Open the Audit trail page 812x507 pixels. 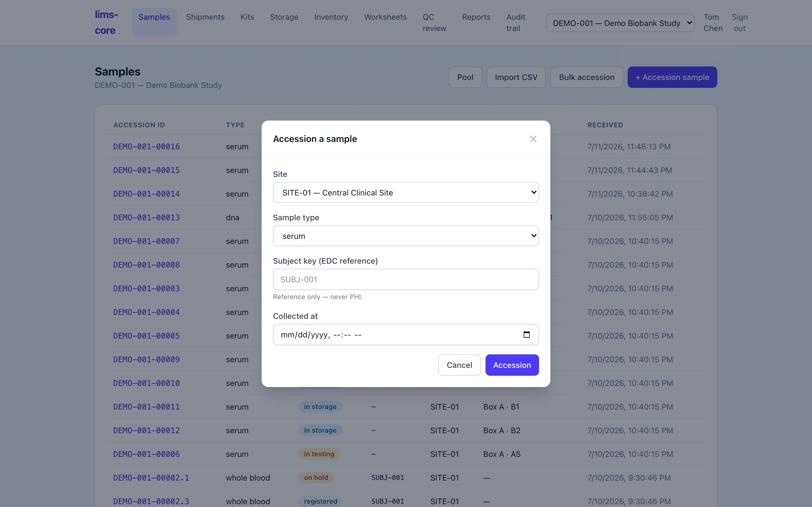pyautogui.click(x=516, y=23)
